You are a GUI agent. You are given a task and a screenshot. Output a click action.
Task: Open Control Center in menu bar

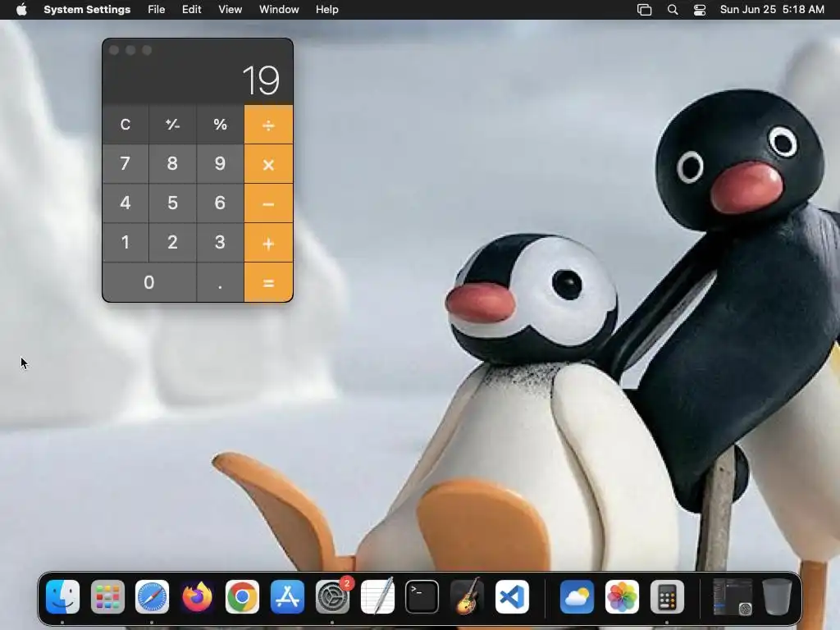click(700, 10)
